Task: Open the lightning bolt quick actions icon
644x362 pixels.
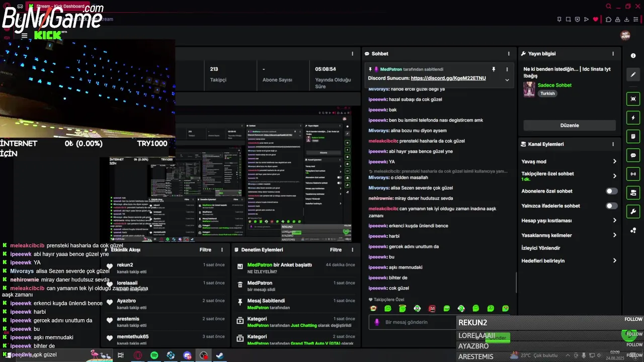Action: pos(633,118)
